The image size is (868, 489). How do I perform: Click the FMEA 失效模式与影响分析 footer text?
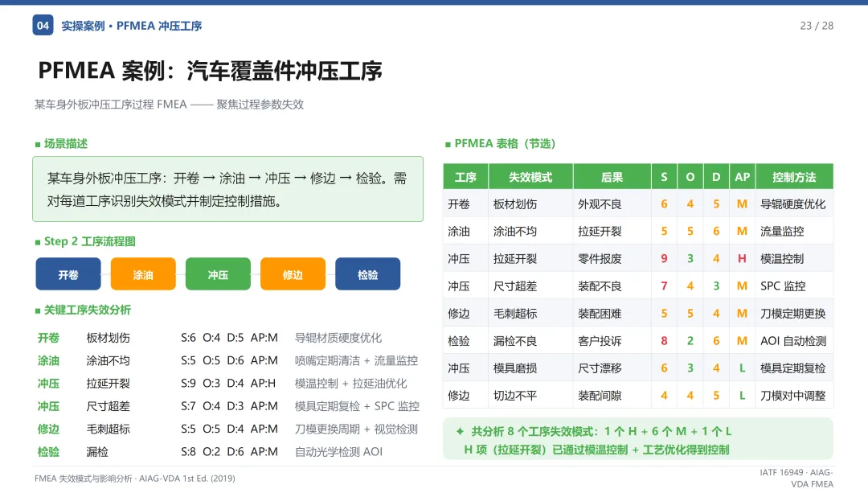point(134,479)
